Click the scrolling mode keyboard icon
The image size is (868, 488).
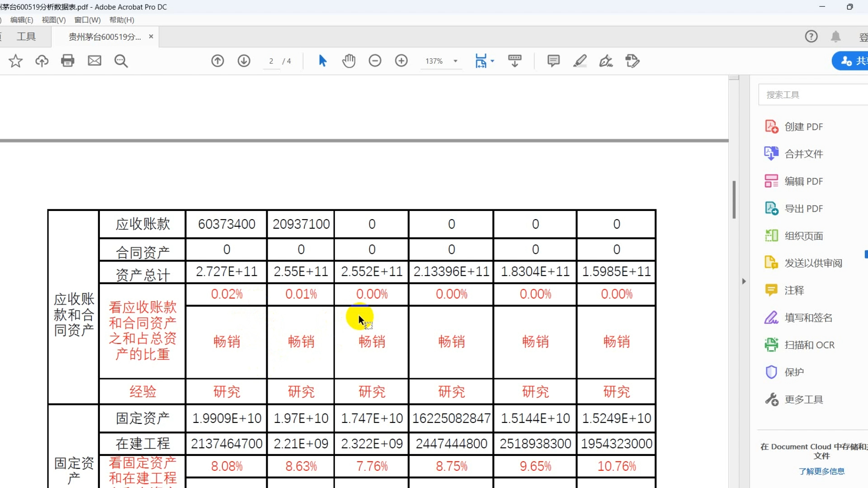pyautogui.click(x=514, y=61)
